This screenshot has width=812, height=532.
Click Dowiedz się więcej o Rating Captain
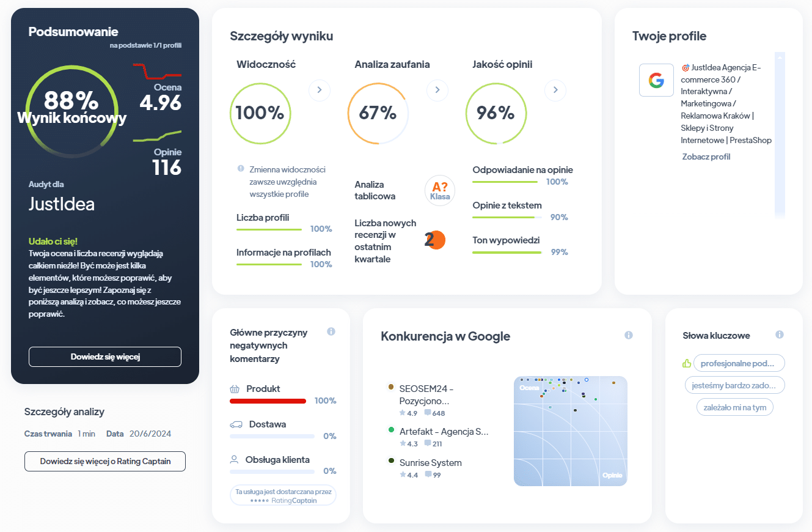105,461
